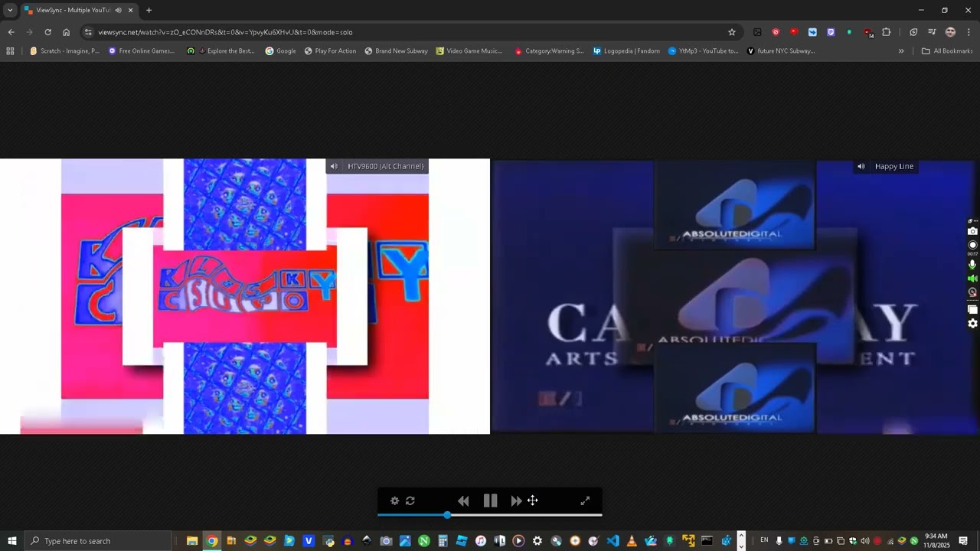Click the red ad-blocker extension icon
Viewport: 980px width, 551px height.
pyautogui.click(x=776, y=32)
